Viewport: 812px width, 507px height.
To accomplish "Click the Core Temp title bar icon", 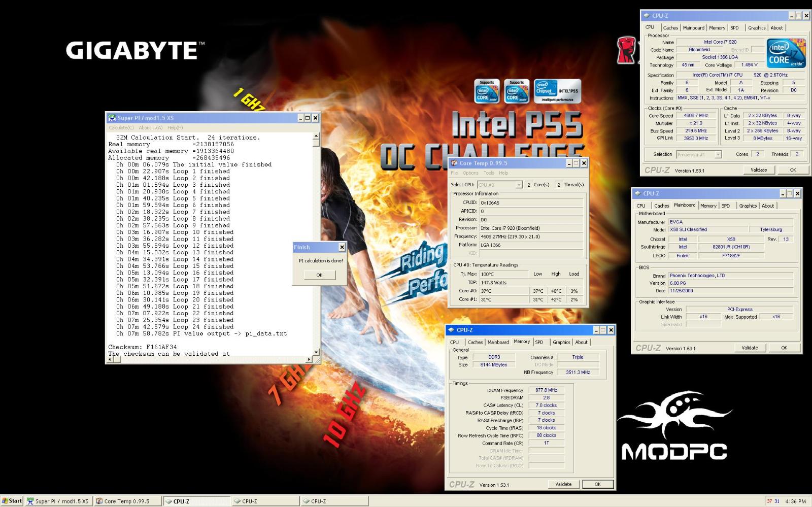I will tap(454, 163).
